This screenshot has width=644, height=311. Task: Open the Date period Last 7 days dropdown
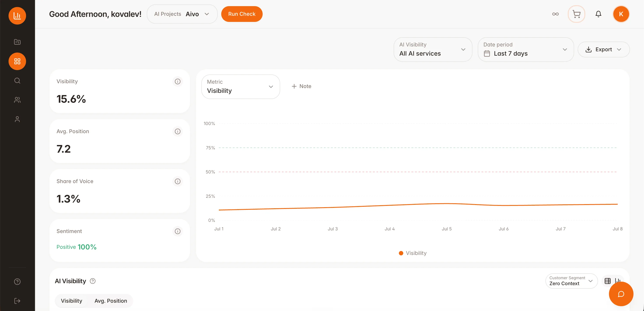tap(525, 49)
